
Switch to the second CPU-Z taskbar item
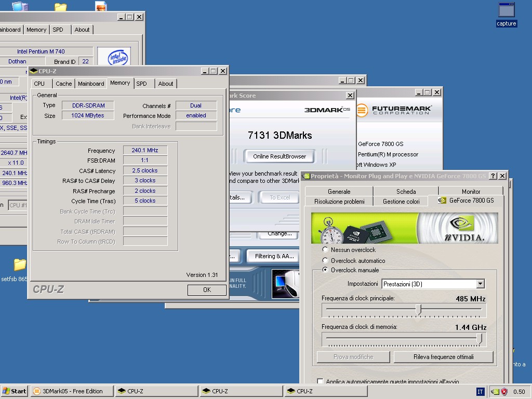click(241, 391)
